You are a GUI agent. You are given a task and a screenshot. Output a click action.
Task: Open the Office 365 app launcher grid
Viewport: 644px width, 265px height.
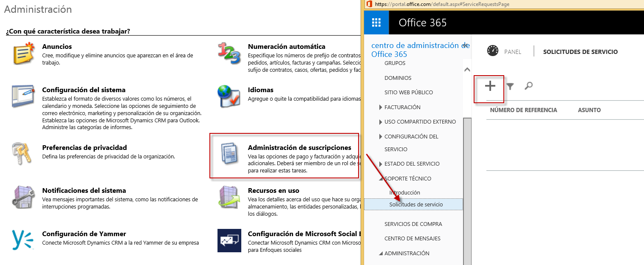(377, 22)
